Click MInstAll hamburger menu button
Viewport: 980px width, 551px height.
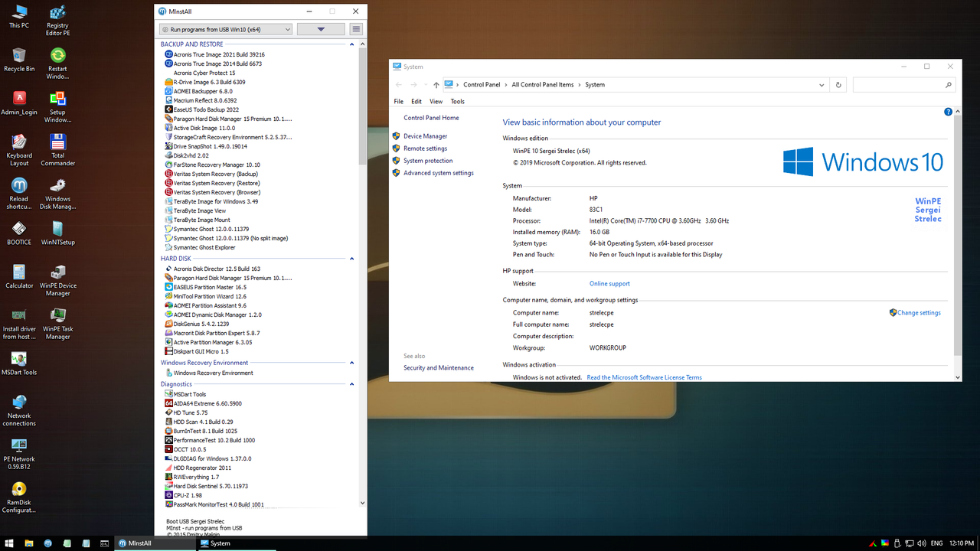tap(356, 29)
